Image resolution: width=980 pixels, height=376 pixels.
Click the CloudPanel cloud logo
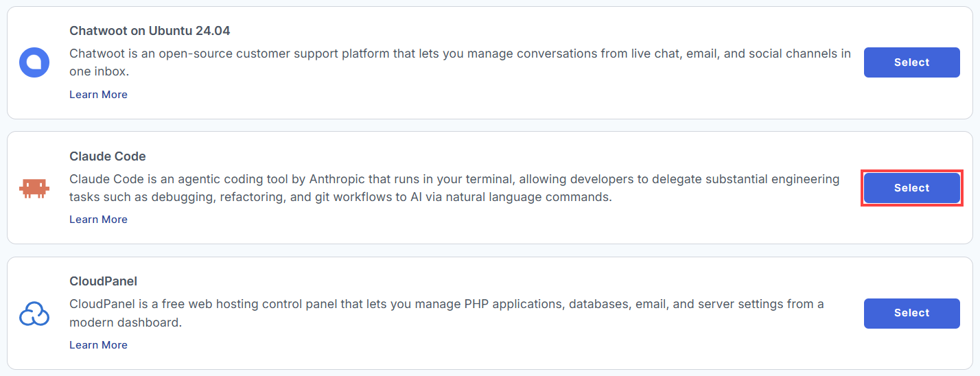pyautogui.click(x=34, y=314)
